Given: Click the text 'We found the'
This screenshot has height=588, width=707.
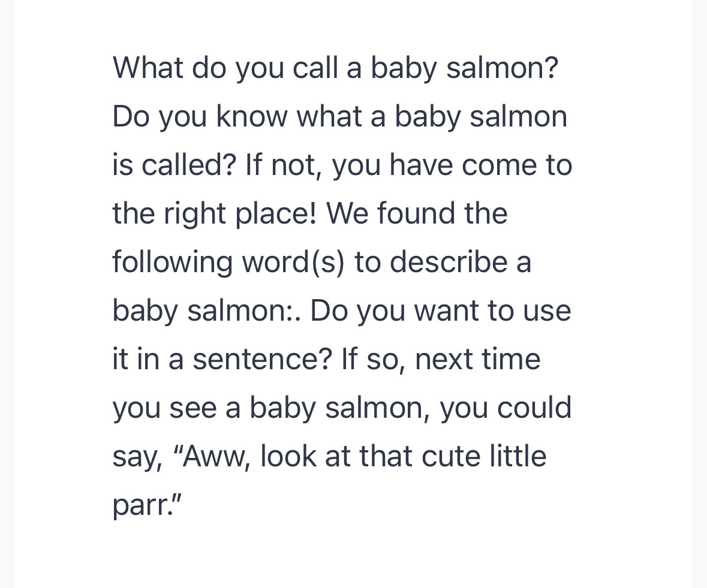Looking at the screenshot, I should [x=417, y=213].
